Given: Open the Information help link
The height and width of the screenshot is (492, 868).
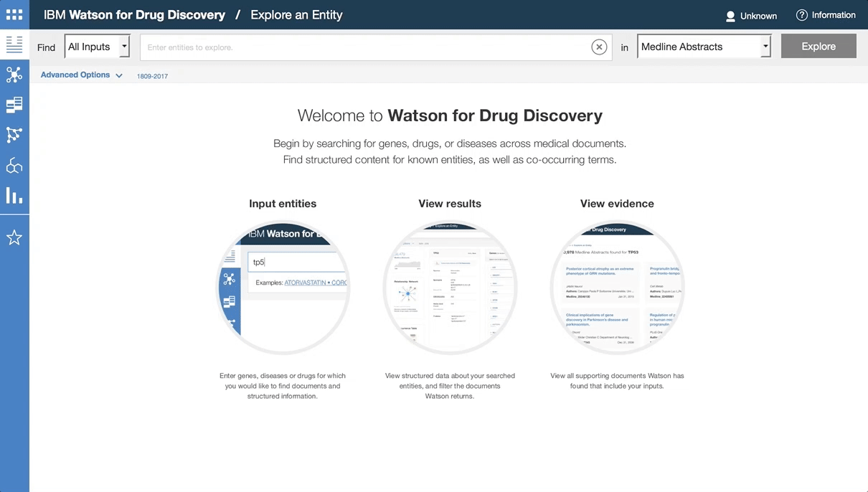Looking at the screenshot, I should click(826, 15).
